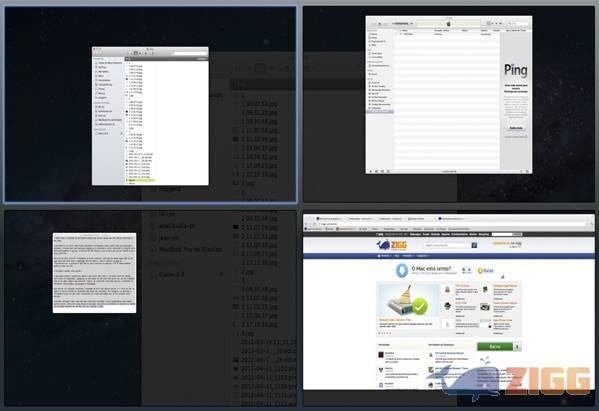Click the Finder window search field
The width and height of the screenshot is (599, 411).
tap(190, 53)
